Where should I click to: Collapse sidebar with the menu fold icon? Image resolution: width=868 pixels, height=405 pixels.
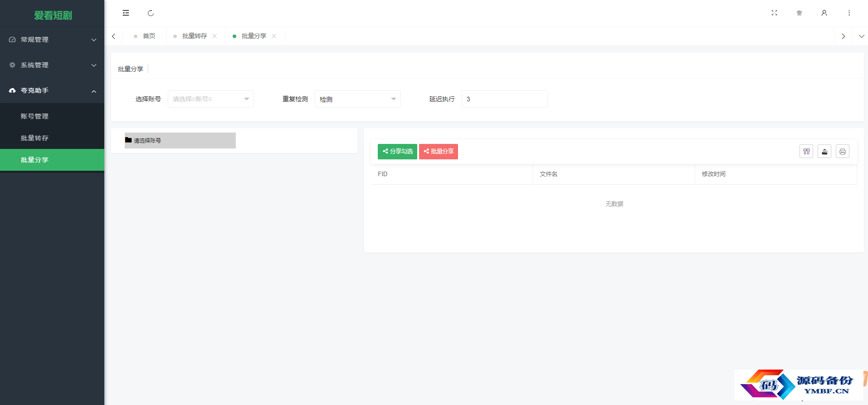pos(126,13)
